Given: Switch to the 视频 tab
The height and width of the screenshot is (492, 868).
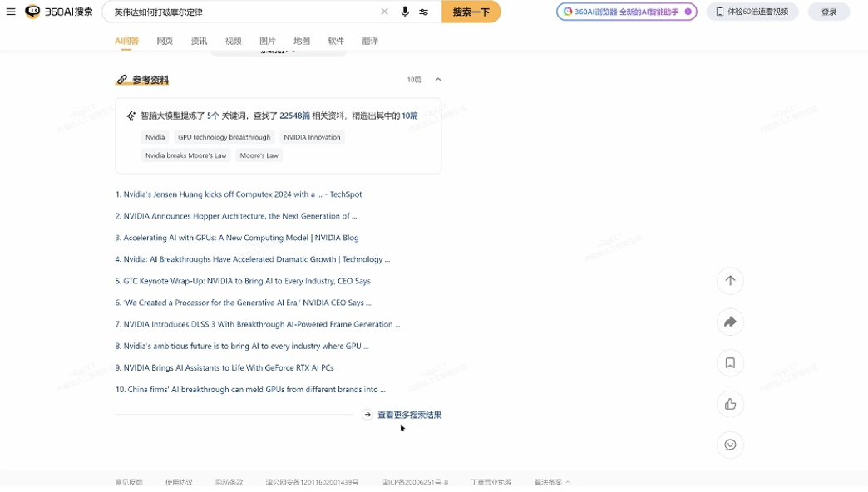Looking at the screenshot, I should pyautogui.click(x=233, y=41).
